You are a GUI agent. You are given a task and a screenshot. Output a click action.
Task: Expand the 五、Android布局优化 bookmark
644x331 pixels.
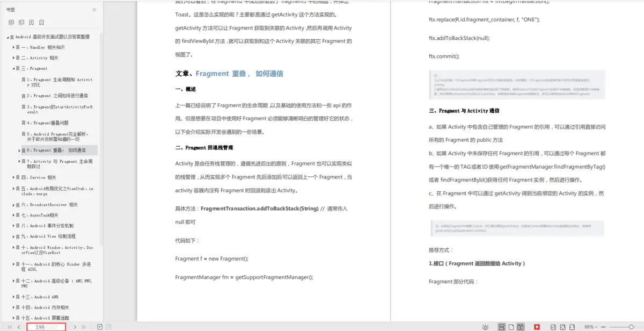coord(14,189)
